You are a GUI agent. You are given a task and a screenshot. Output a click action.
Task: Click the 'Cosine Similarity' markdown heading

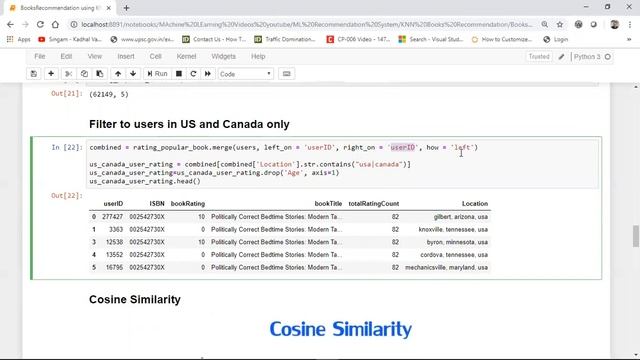[x=135, y=300]
